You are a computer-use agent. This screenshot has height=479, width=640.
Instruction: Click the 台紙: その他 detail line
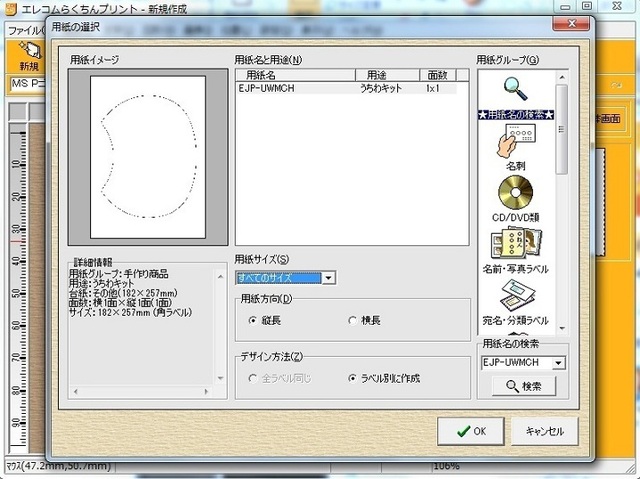pos(123,293)
